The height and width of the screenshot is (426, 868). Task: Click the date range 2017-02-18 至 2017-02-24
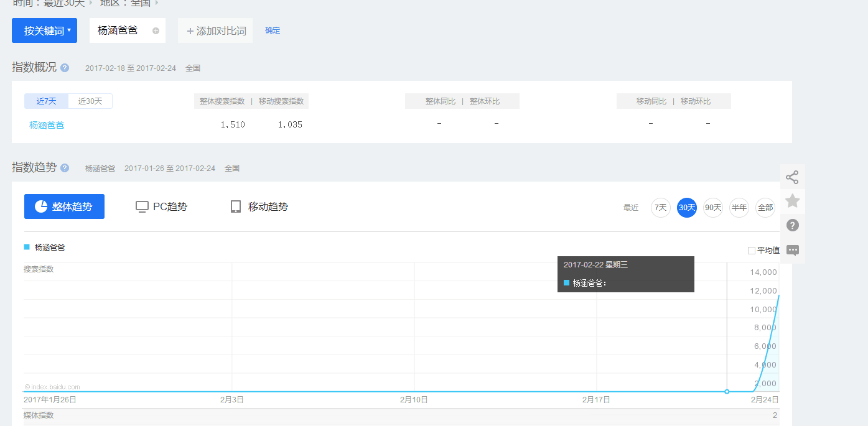[x=131, y=68]
